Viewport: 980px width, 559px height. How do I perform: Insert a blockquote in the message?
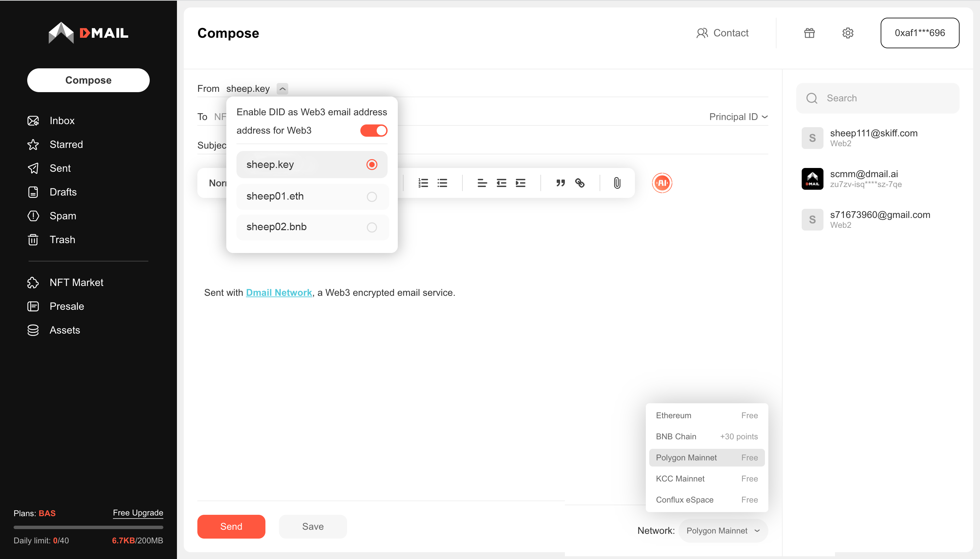[x=560, y=183]
